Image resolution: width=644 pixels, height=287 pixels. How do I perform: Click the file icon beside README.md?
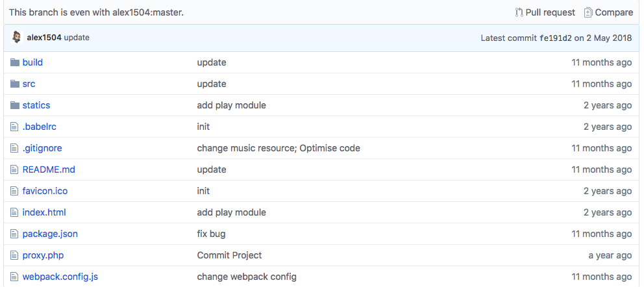(15, 169)
